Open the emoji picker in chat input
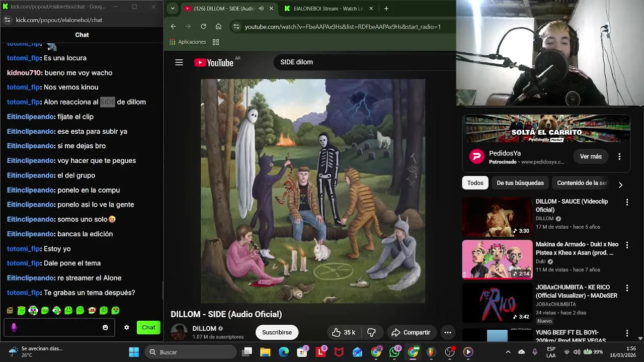 105,327
